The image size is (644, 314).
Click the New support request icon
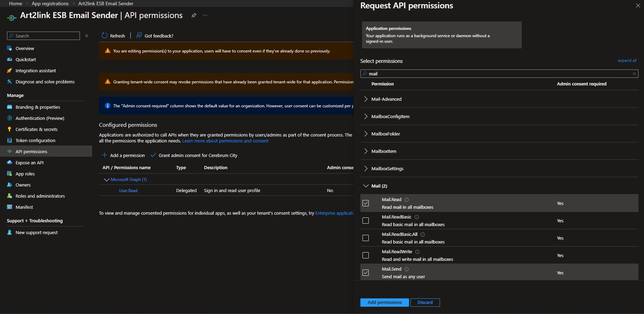point(9,232)
